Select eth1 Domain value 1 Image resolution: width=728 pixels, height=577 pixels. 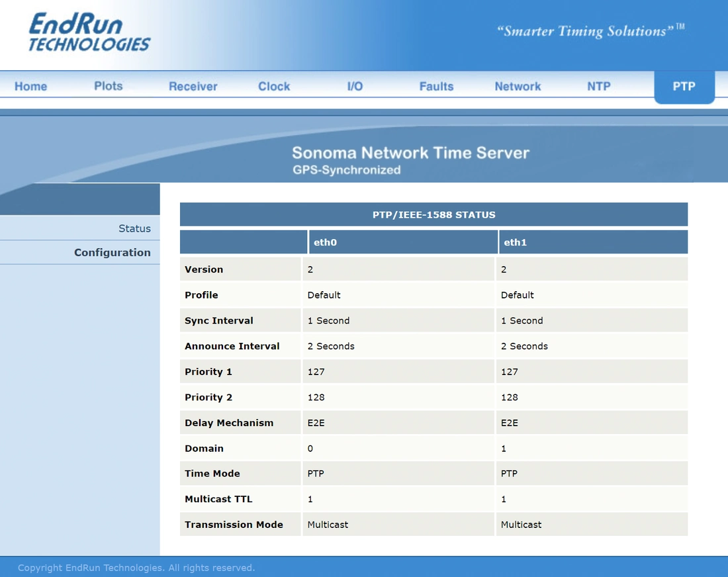504,448
